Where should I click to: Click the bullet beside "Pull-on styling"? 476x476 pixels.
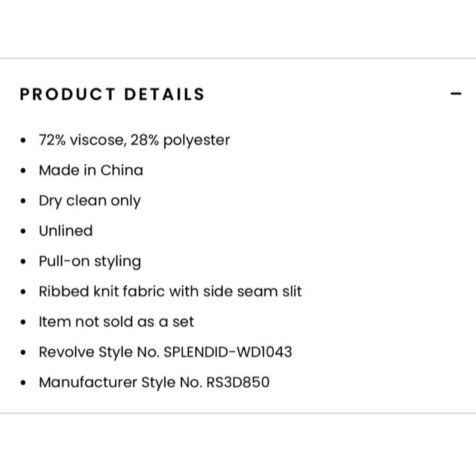[23, 261]
